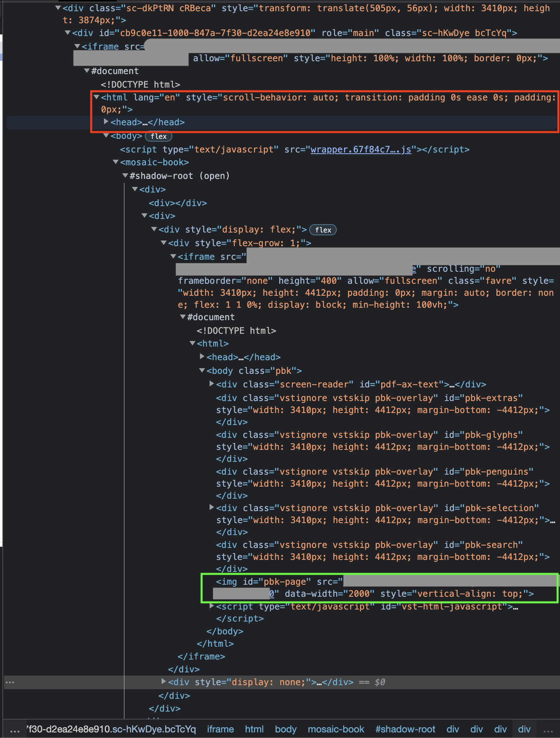The height and width of the screenshot is (738, 560).
Task: Collapse the div with role="main" node
Action: tap(68, 32)
